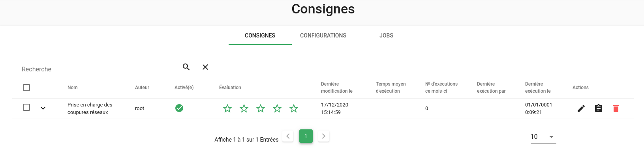Go to the previous page arrow
644x155 pixels.
pyautogui.click(x=288, y=136)
